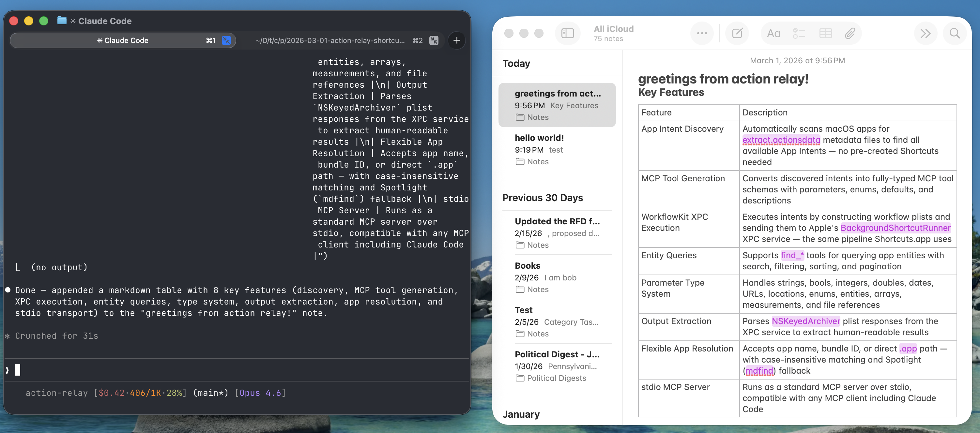Switch to the action-relay-shortcuts path tab
The image size is (980, 433).
click(330, 40)
